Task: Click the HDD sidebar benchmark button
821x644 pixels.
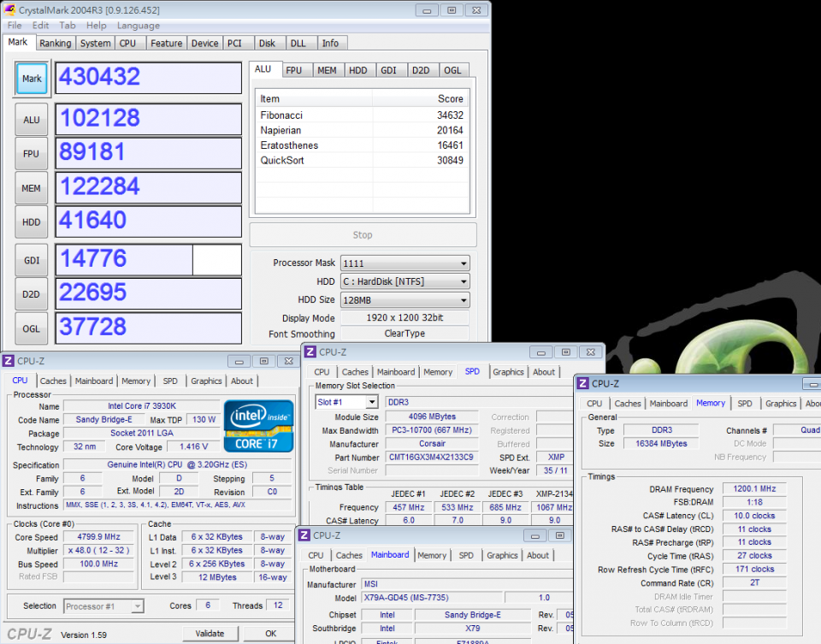Action: pos(31,221)
